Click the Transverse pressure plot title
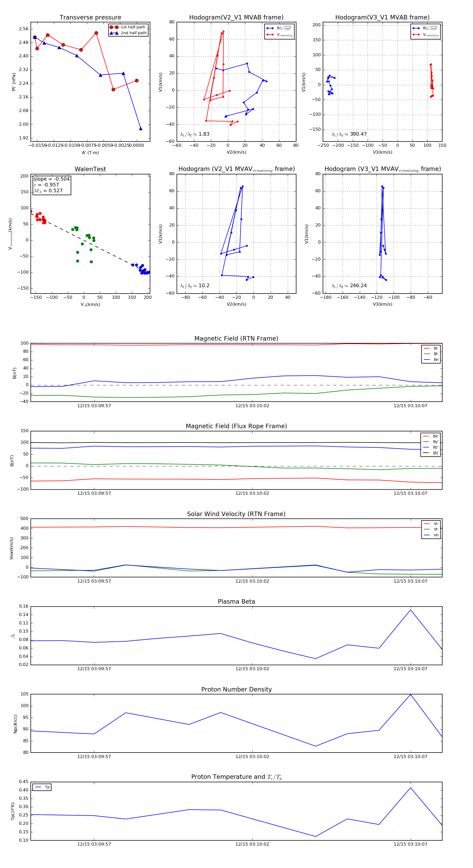This screenshot has height=868, width=473. pos(90,18)
